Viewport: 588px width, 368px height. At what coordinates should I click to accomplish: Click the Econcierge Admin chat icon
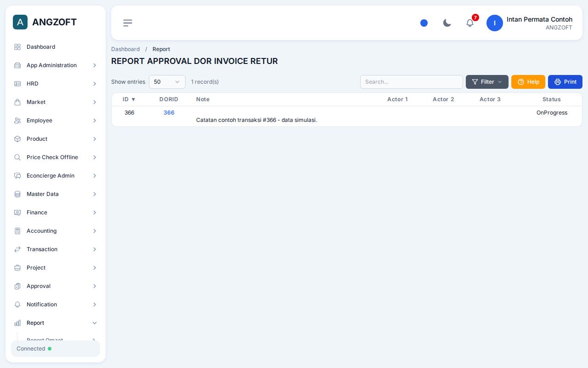tap(17, 176)
